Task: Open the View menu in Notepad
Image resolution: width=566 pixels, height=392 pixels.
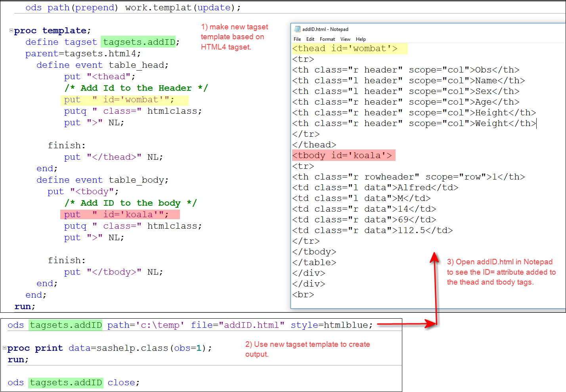Action: point(345,39)
